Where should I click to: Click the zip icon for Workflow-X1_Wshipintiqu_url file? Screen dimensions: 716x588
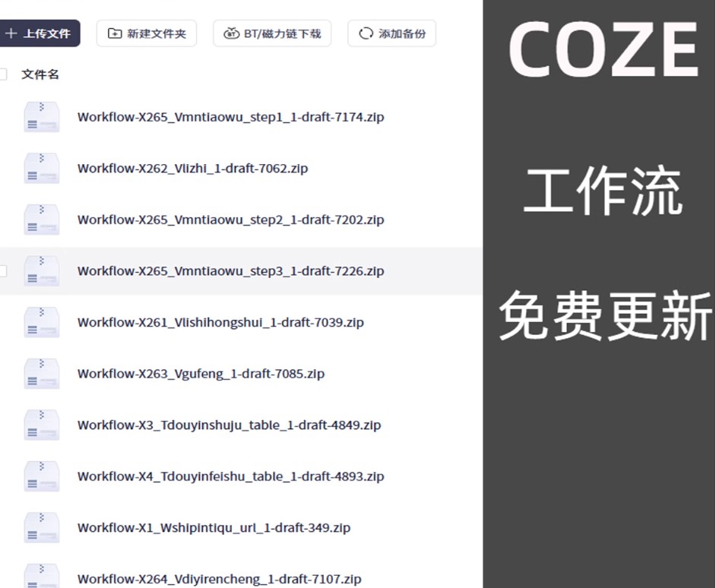click(41, 527)
